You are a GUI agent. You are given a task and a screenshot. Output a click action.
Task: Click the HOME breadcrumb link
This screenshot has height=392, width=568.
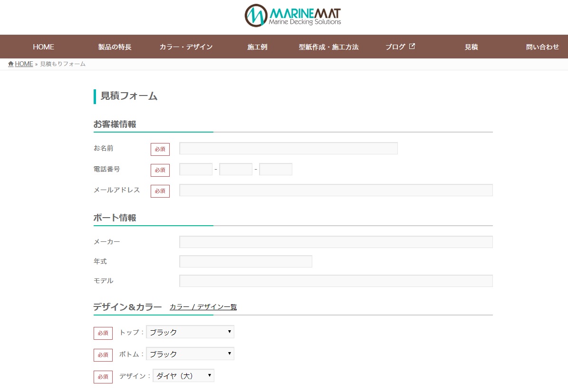(24, 64)
